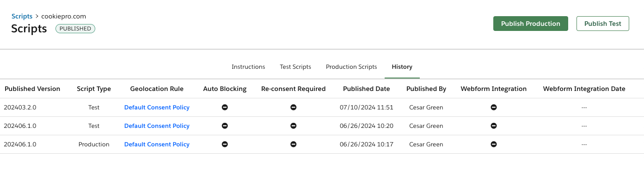Click Auto Blocking icon in Production row

[x=225, y=144]
